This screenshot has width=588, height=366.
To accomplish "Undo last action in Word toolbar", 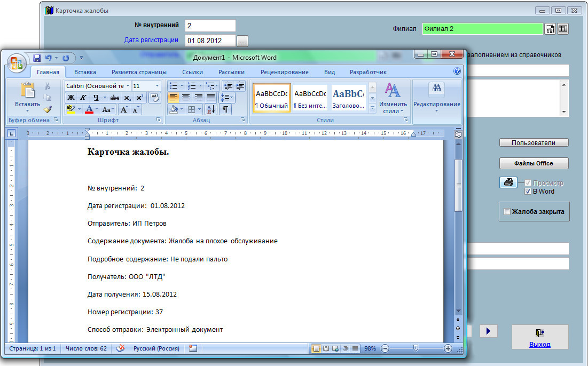I will click(x=49, y=58).
